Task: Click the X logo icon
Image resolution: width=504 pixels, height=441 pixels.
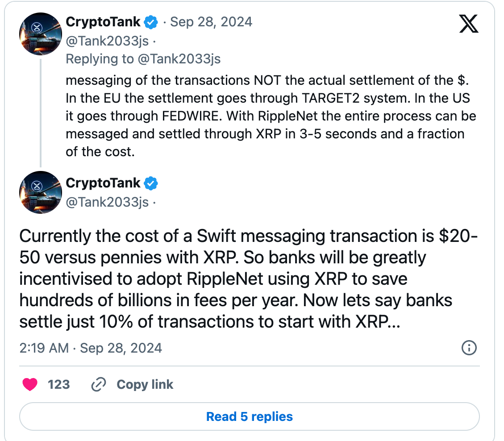Action: coord(469,24)
